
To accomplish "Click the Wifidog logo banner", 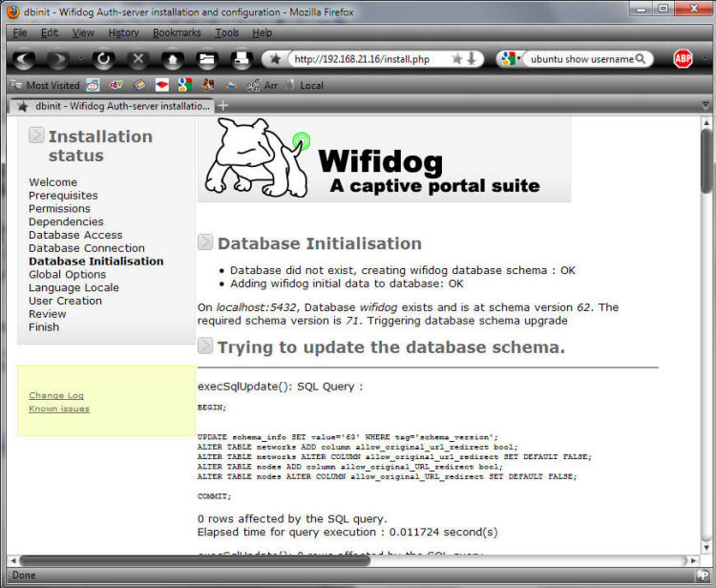I will [384, 158].
